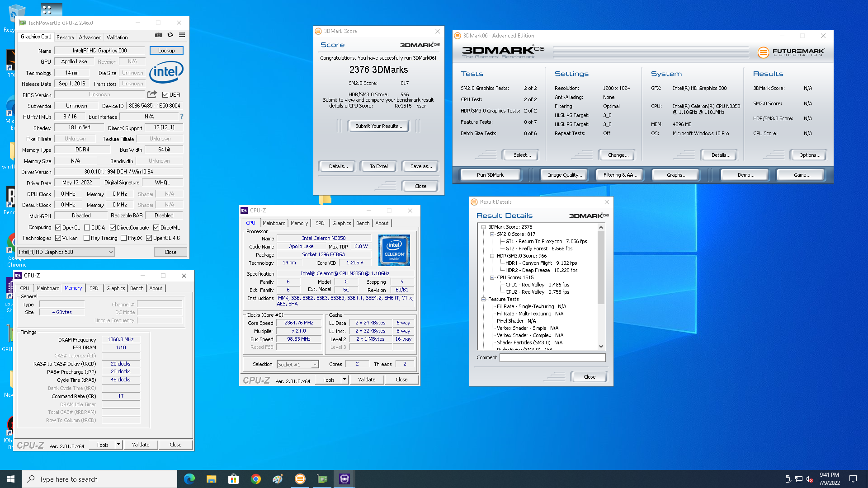Click the muted volume tray icon
Screen dimensions: 868x488
(x=809, y=479)
